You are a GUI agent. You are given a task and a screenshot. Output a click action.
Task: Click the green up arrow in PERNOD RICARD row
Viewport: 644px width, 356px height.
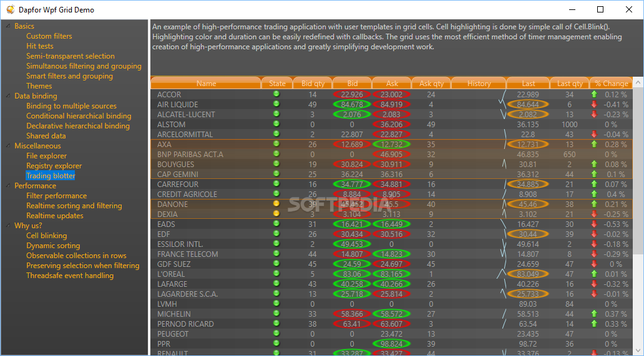(594, 324)
